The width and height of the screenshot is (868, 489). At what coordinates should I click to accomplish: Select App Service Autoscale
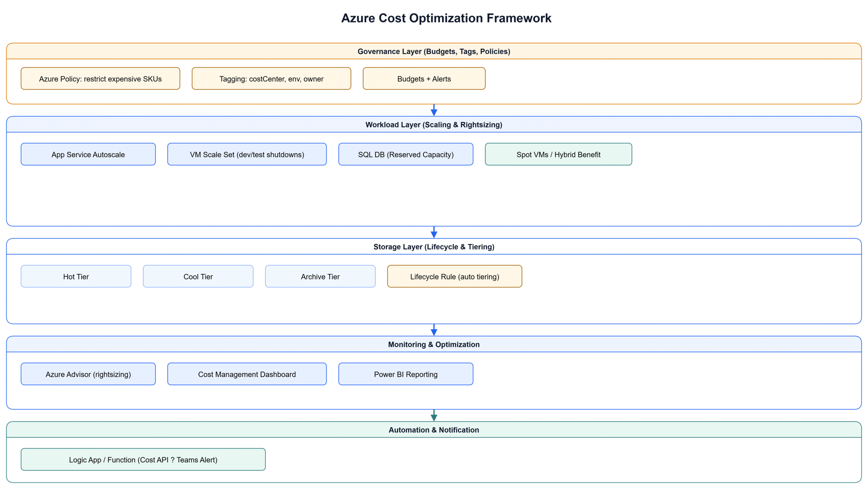click(x=88, y=155)
